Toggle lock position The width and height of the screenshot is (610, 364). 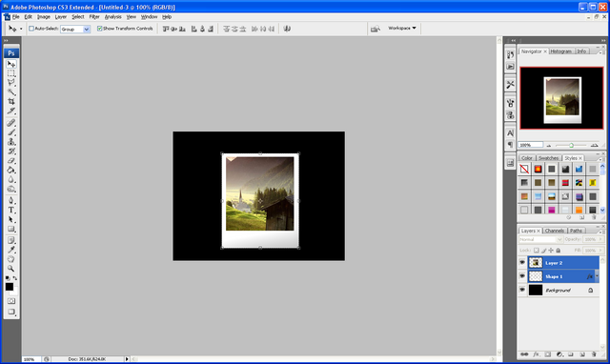click(551, 251)
